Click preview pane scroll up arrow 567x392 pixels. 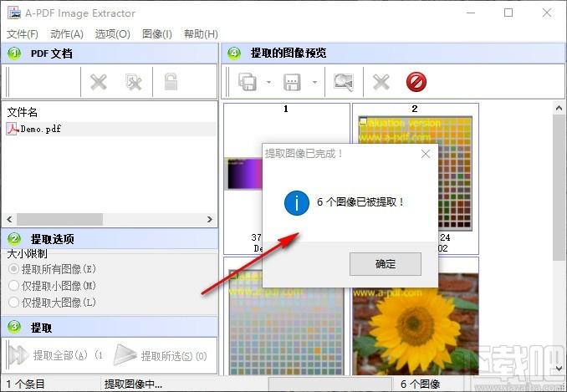pos(559,108)
